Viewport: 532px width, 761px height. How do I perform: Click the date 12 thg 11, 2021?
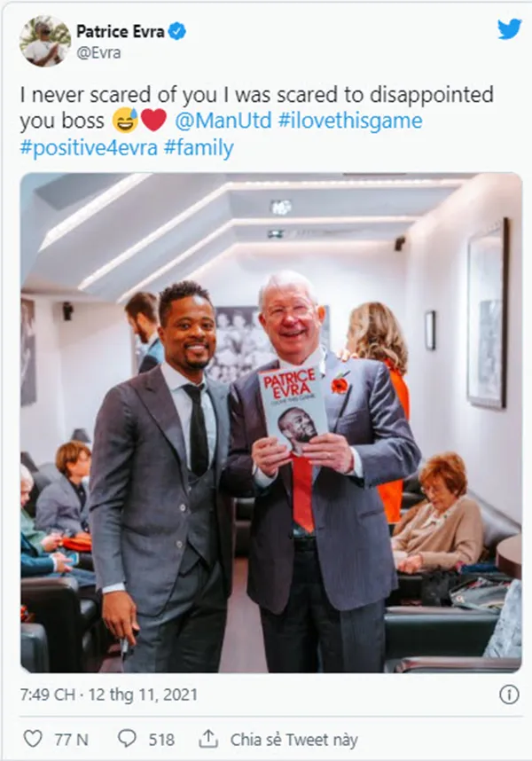click(x=143, y=694)
